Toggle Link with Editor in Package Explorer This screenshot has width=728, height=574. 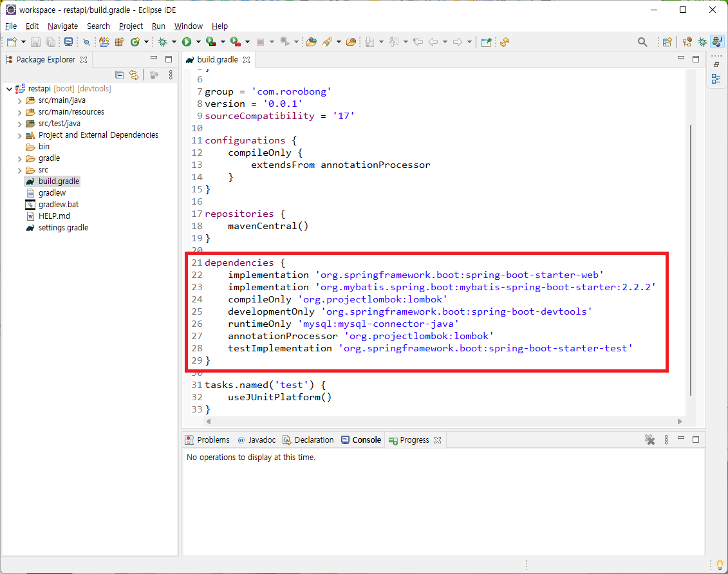(x=134, y=75)
